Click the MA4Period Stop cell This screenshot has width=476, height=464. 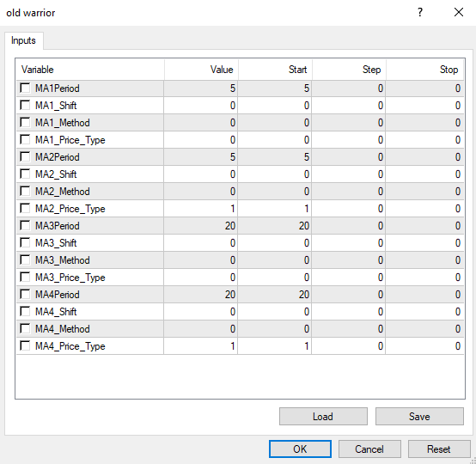click(x=424, y=295)
